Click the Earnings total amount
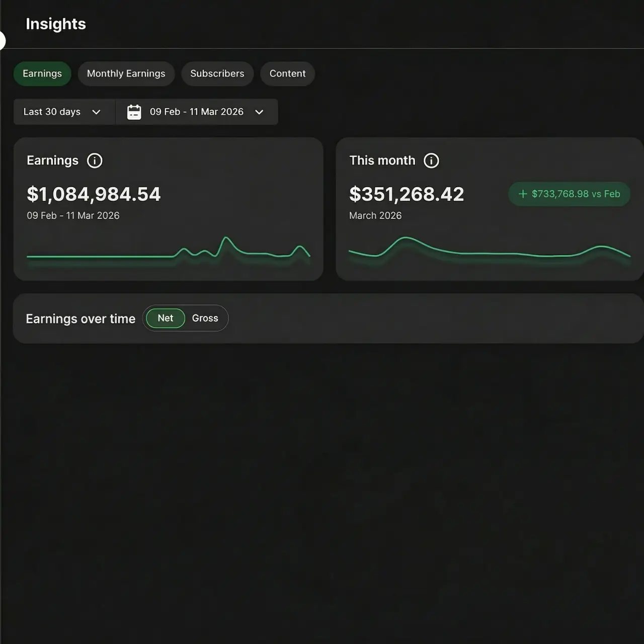The width and height of the screenshot is (644, 644). 94,194
